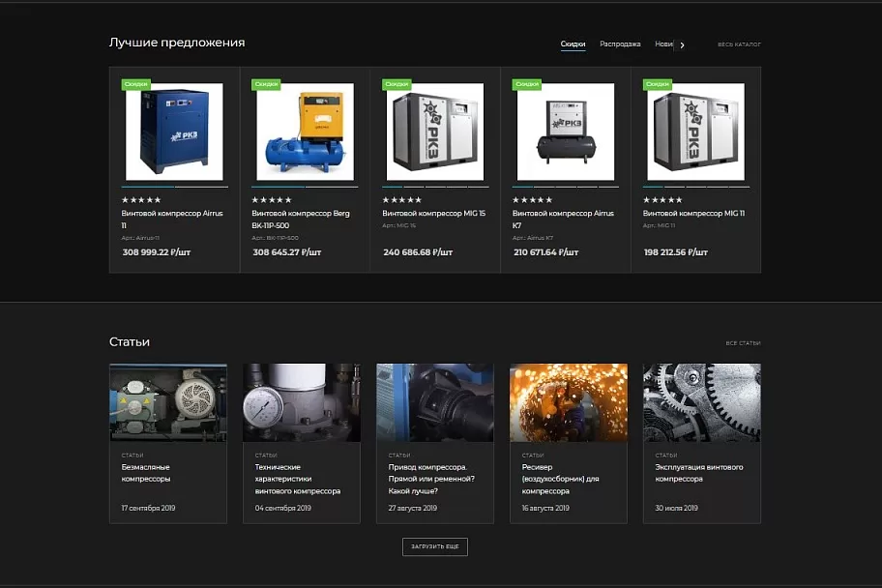Viewport: 882px width, 588px height.
Task: Click the price 198 212.56 ₽/шт
Action: coord(676,252)
